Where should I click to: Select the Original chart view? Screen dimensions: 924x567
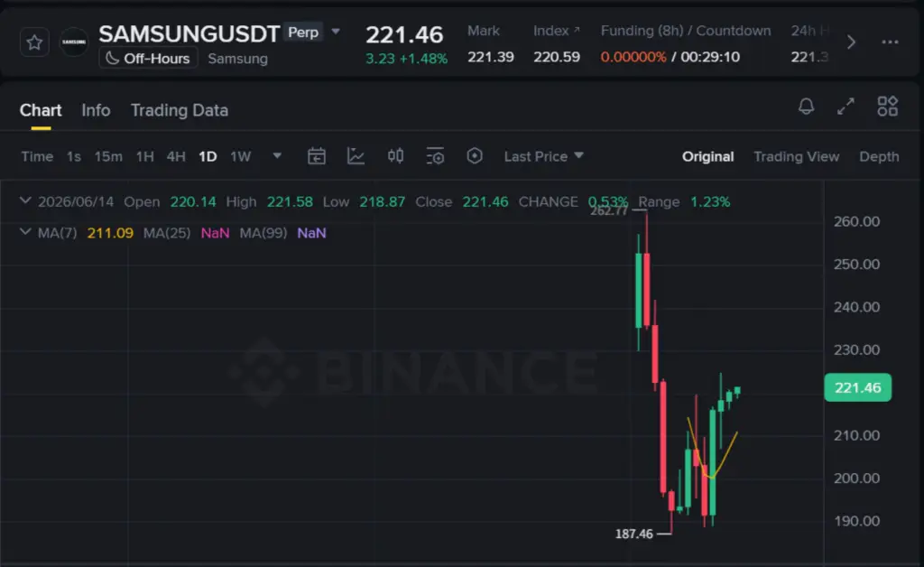(x=707, y=157)
